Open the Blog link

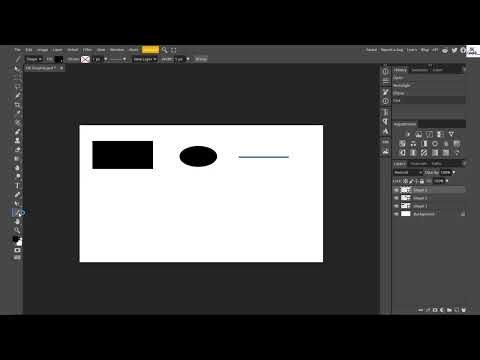(x=425, y=50)
